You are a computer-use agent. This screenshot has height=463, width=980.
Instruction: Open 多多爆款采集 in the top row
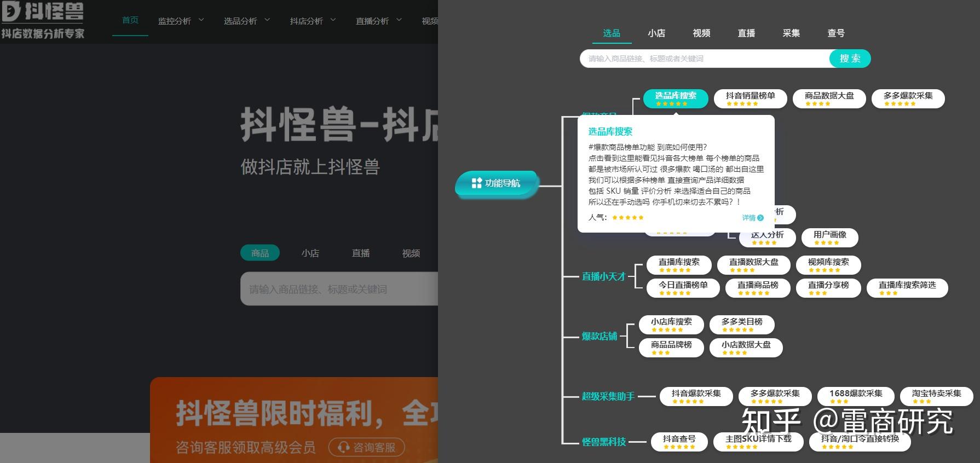[x=908, y=99]
